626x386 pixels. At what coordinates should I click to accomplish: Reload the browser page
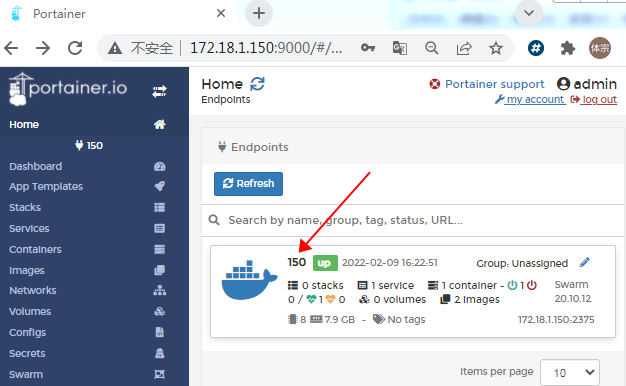(75, 48)
